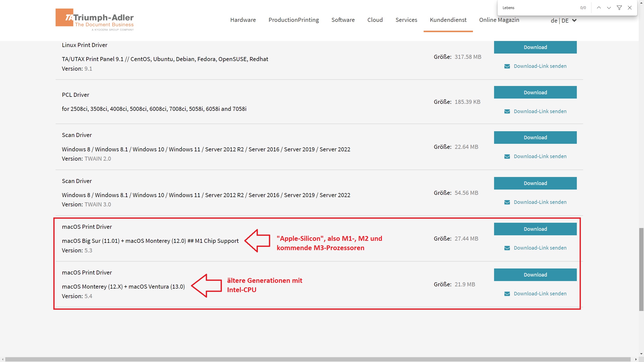Click the 'for 2508ci, 3508ci' model list text
The height and width of the screenshot is (362, 644).
[154, 109]
